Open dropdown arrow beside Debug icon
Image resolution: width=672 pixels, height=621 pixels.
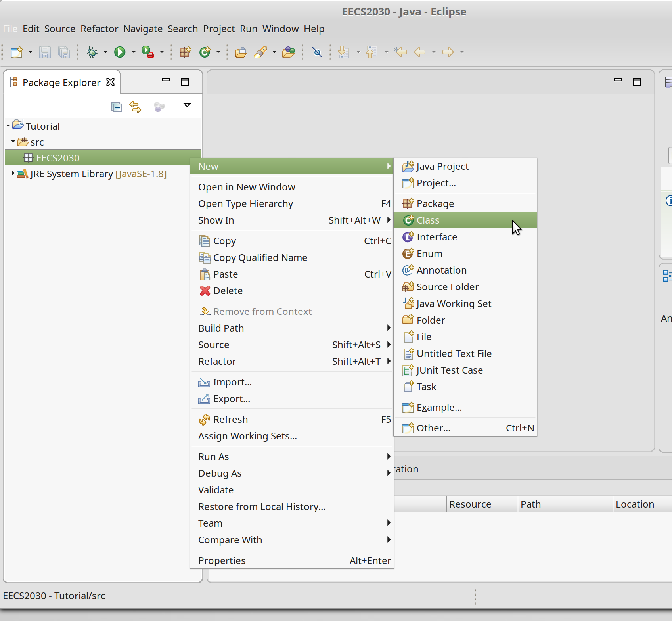point(105,52)
